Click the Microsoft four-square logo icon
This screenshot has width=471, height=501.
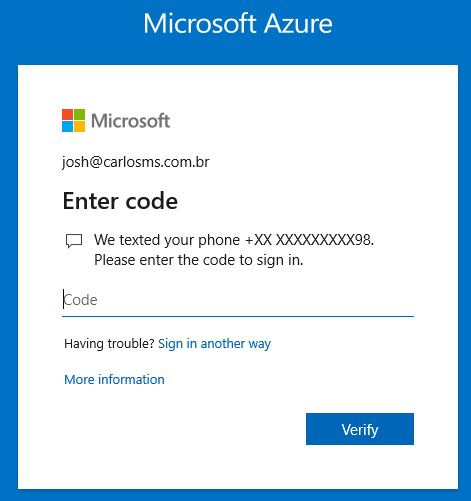click(73, 120)
